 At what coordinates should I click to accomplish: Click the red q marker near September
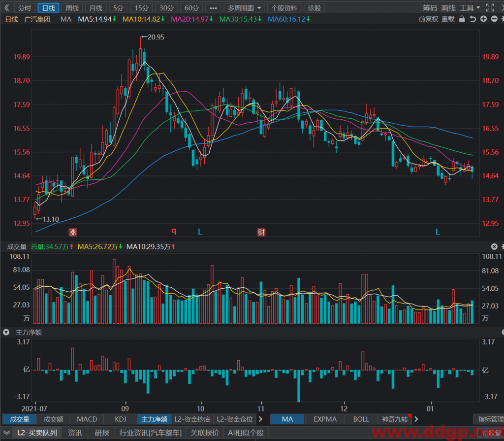(174, 231)
